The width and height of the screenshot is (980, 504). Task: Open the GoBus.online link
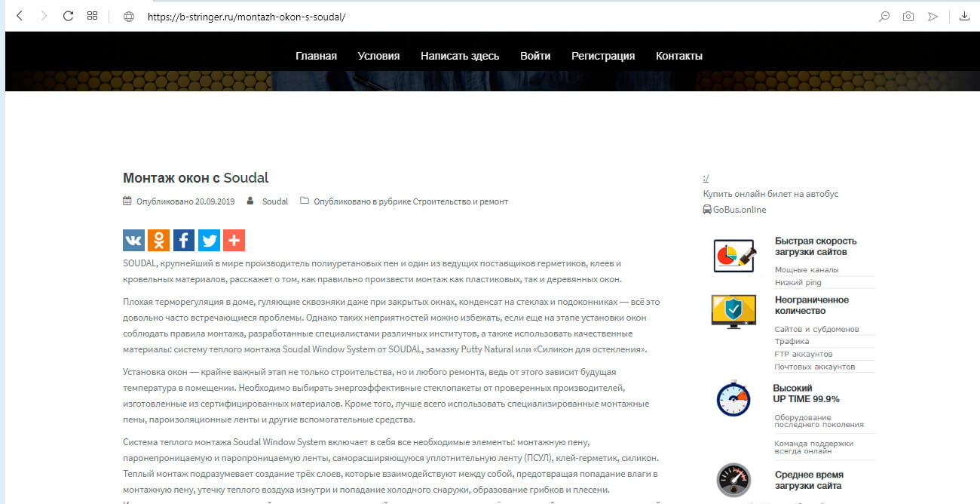click(740, 210)
